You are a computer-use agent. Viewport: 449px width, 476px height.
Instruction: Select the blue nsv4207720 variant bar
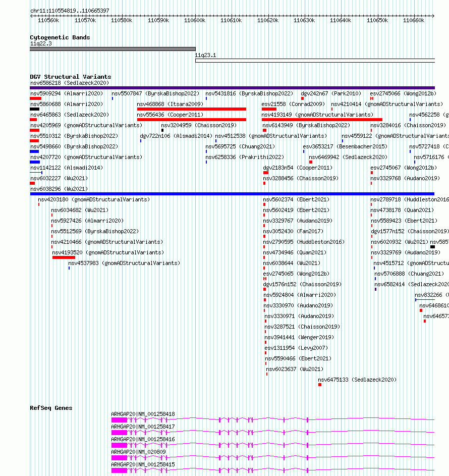pos(35,162)
